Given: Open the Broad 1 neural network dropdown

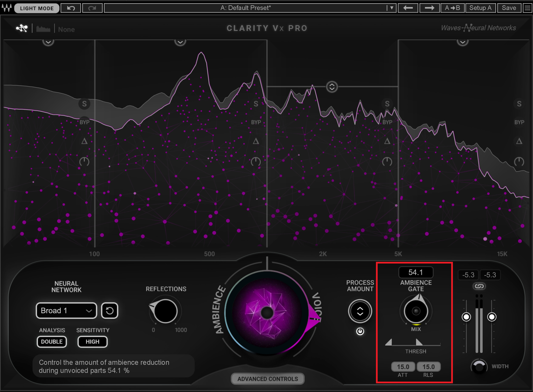Looking at the screenshot, I should (x=66, y=311).
